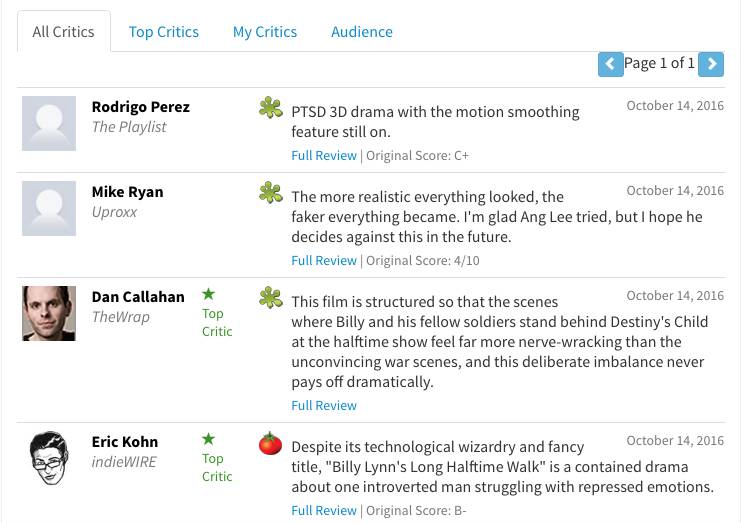This screenshot has height=523, width=744.
Task: Open the Audience tab
Action: [361, 32]
